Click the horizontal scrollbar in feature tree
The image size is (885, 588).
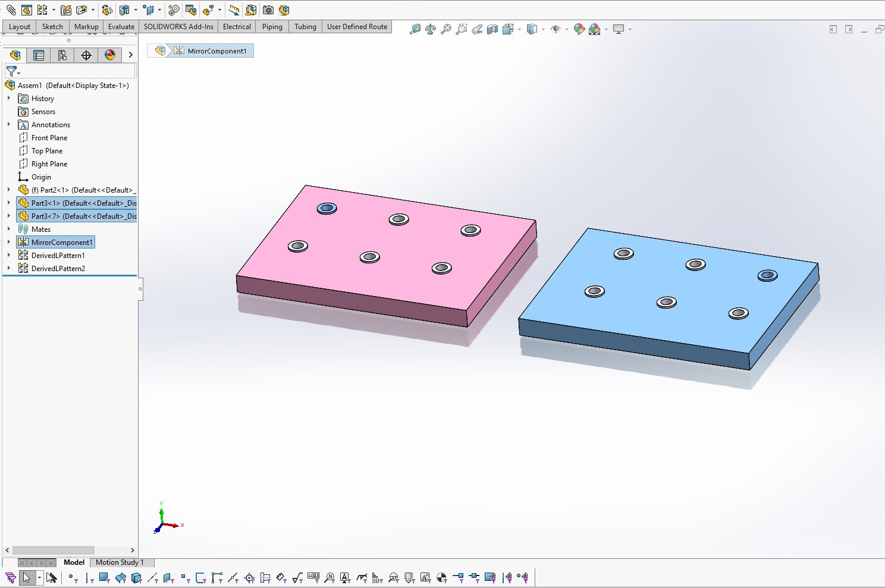click(54, 551)
